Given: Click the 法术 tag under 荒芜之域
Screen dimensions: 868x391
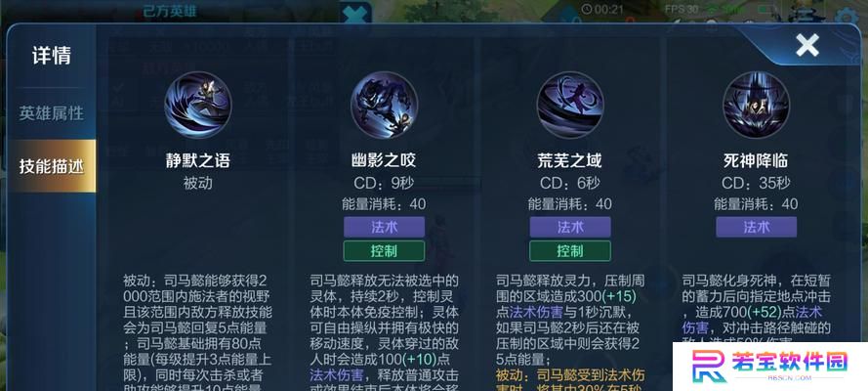Looking at the screenshot, I should [570, 227].
